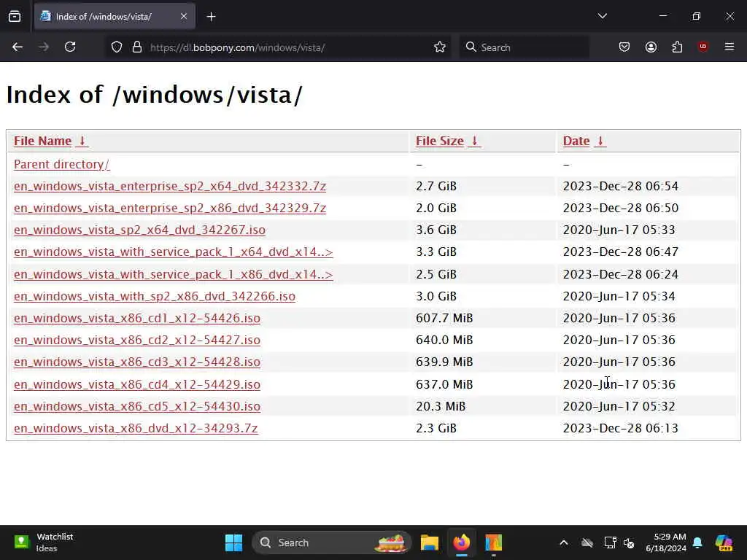This screenshot has height=560, width=747.
Task: Open the Firefox View icon
Action: [x=15, y=17]
